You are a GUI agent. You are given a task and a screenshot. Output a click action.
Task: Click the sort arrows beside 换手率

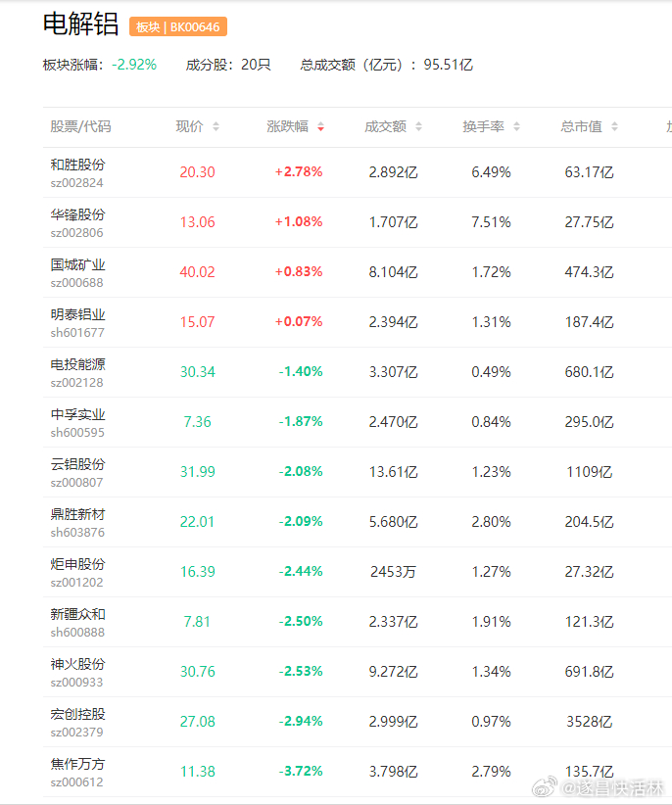(x=518, y=126)
